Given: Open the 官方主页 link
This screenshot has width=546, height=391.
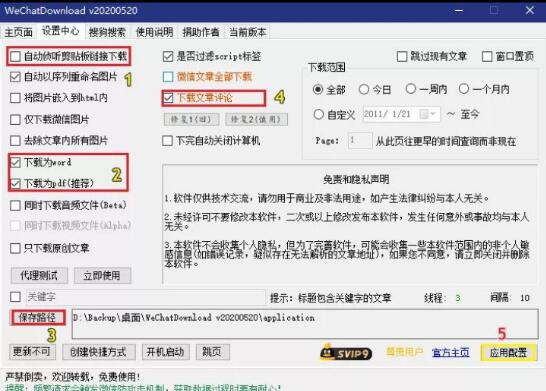Looking at the screenshot, I should click(x=451, y=353).
